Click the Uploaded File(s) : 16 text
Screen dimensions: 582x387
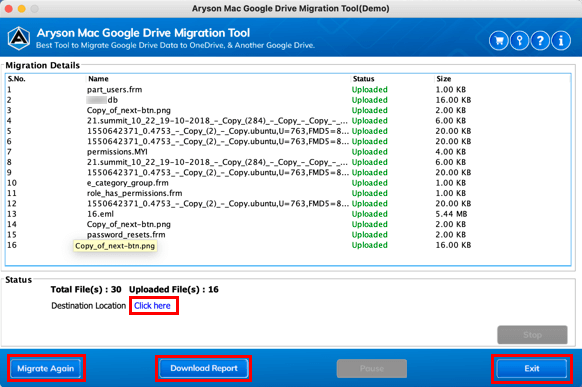[x=174, y=289]
